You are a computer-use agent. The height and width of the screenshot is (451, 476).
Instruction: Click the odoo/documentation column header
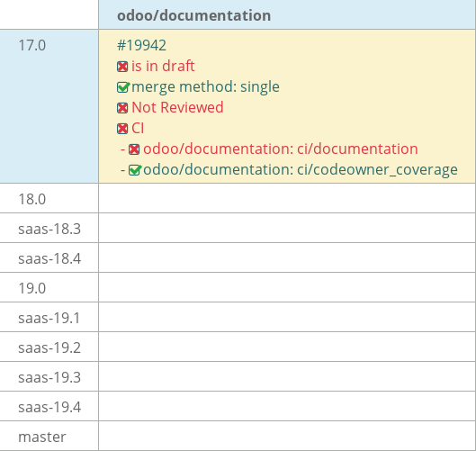[194, 15]
